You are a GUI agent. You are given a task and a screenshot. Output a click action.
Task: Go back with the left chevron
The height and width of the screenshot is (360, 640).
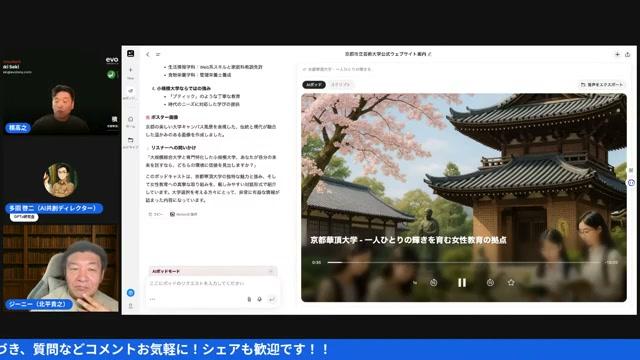pyautogui.click(x=148, y=54)
